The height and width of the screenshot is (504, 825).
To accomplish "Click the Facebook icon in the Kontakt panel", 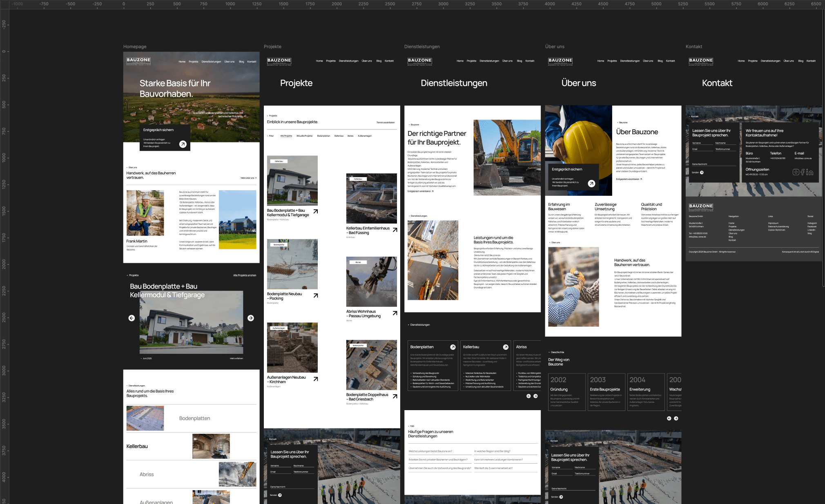I will point(803,172).
